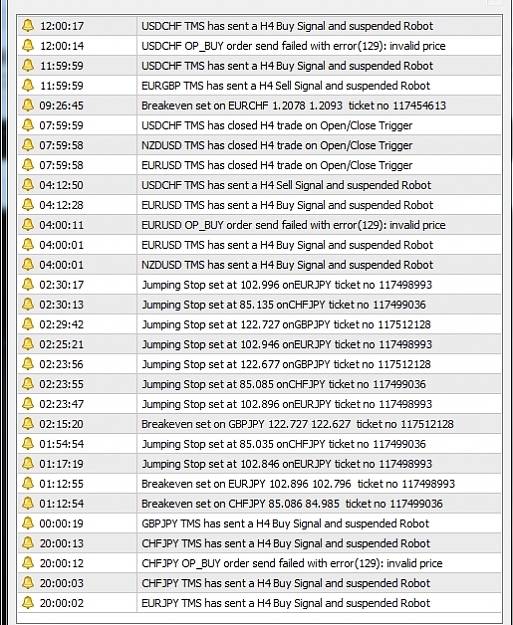Click the bell icon on the 01:54:54 row
The height and width of the screenshot is (625, 513).
coord(28,444)
